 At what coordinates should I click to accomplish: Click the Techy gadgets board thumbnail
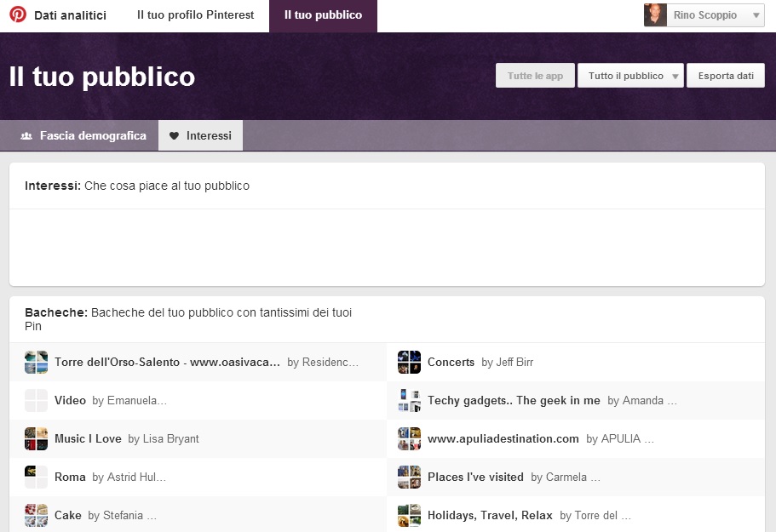pos(409,401)
